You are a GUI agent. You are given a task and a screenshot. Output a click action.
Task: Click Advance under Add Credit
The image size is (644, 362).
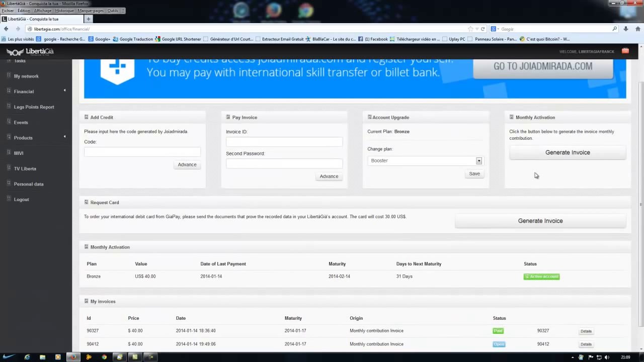[187, 164]
